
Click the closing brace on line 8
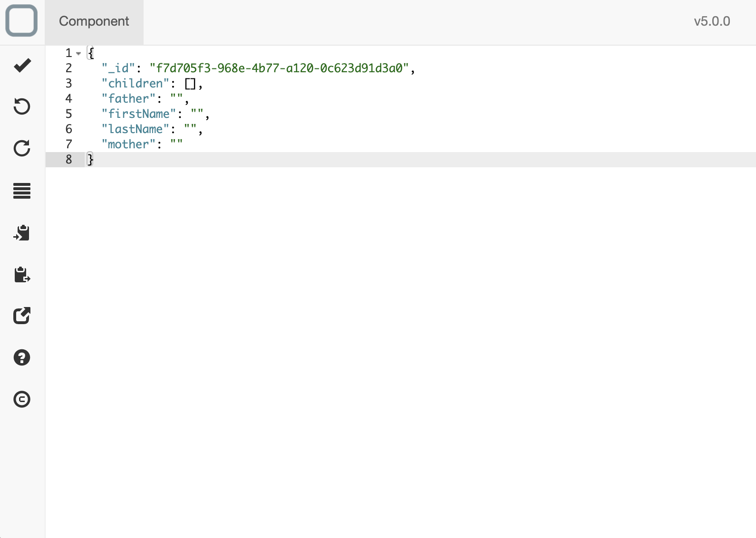tap(90, 160)
